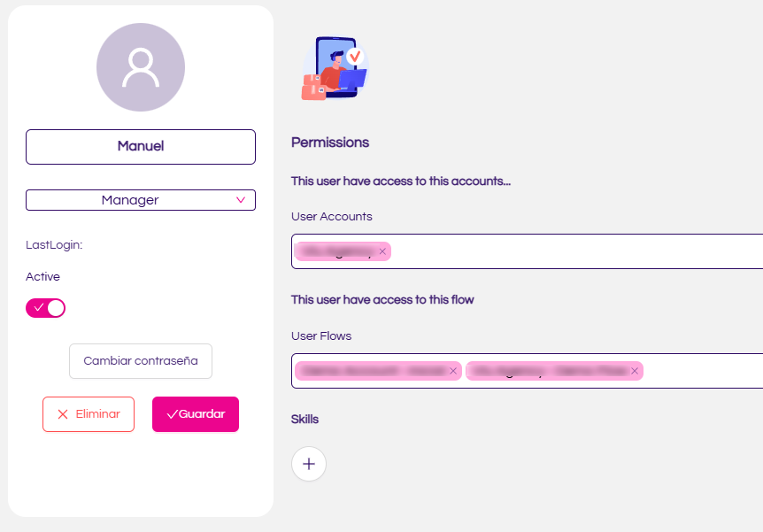Select the first blurred flow tag

click(x=373, y=371)
